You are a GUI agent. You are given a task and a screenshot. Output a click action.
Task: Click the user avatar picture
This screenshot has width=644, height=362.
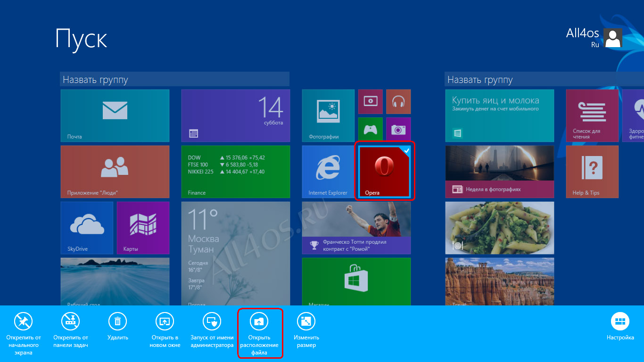click(613, 38)
